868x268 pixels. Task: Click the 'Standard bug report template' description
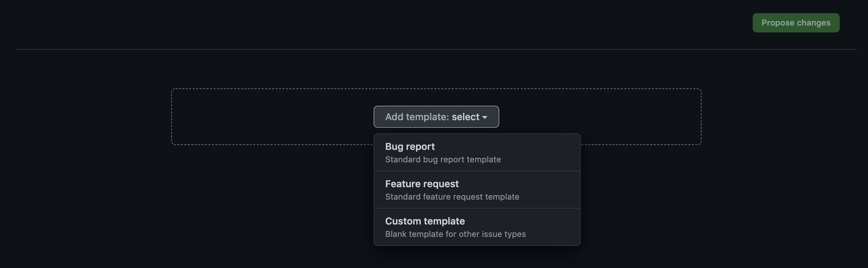tap(443, 160)
